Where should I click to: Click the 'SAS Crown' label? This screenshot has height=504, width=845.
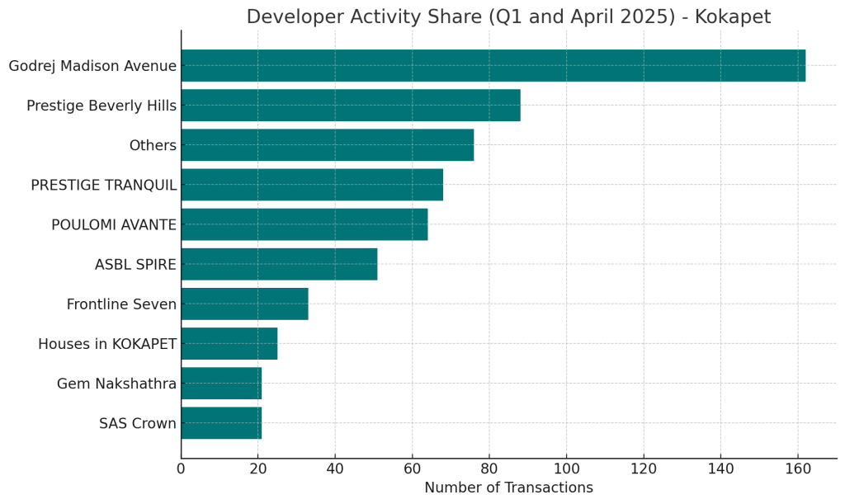(138, 423)
